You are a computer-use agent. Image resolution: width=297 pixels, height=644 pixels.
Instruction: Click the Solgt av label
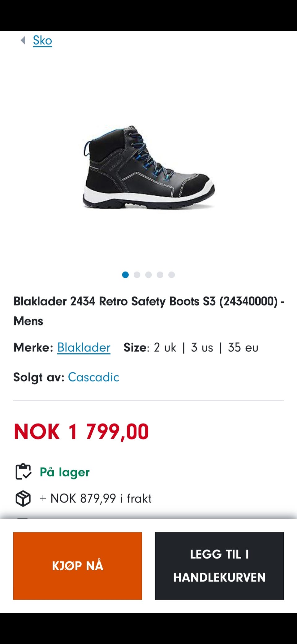click(39, 377)
